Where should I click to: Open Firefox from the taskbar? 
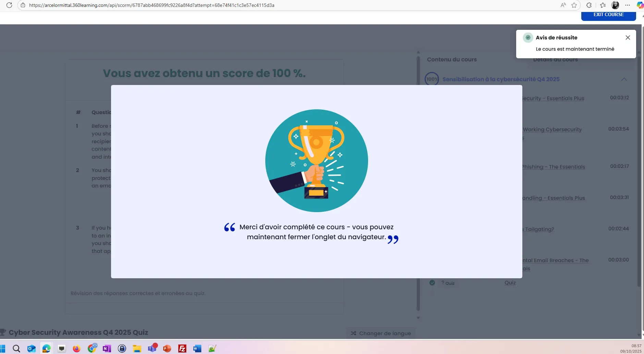[76, 349]
